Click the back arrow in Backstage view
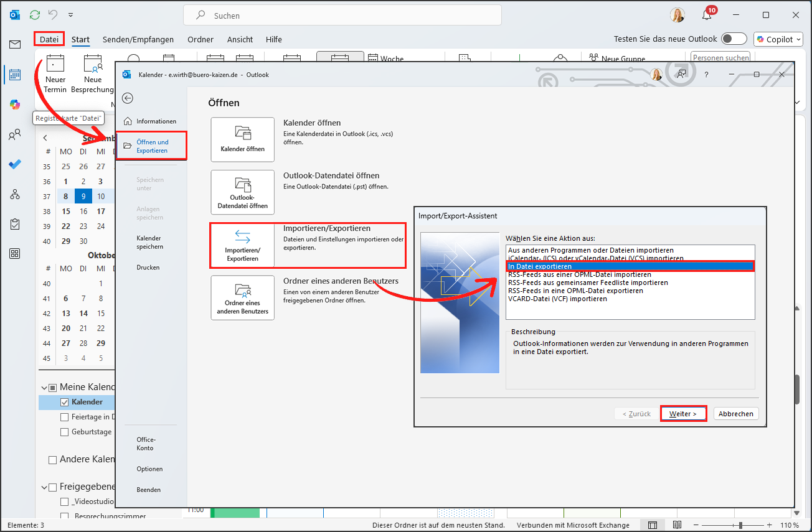 click(128, 98)
